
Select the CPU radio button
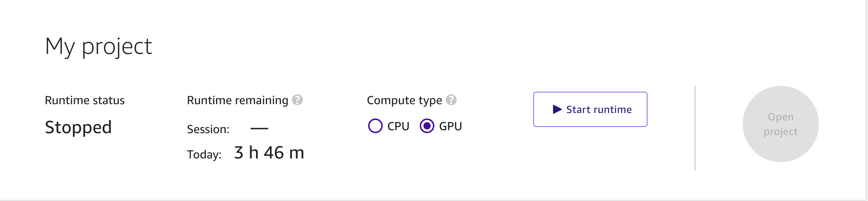pos(375,126)
